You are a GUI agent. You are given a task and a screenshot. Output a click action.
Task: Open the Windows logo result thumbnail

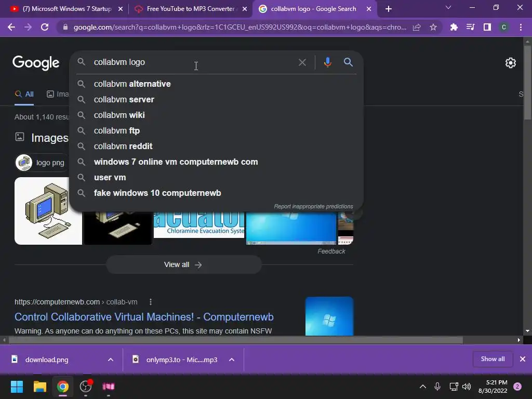pyautogui.click(x=329, y=316)
